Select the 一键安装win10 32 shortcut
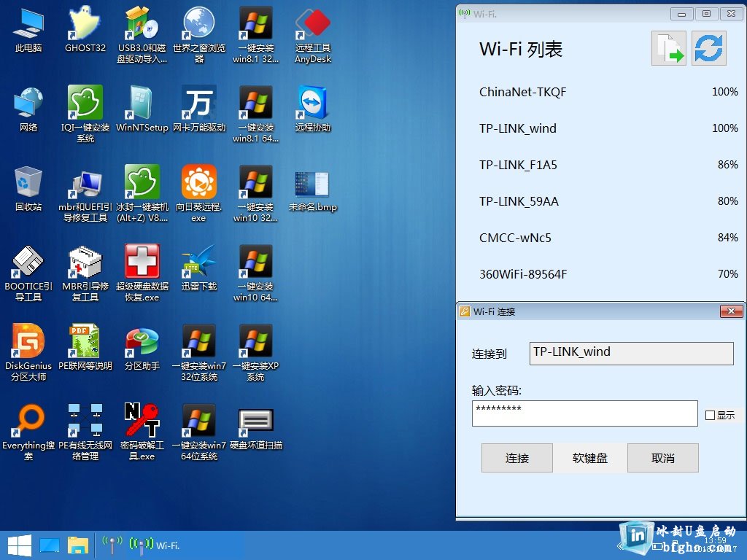Image resolution: width=747 pixels, height=560 pixels. (256, 194)
